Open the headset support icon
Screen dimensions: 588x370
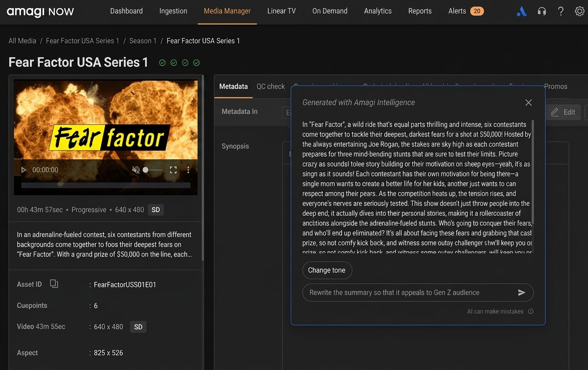(542, 11)
